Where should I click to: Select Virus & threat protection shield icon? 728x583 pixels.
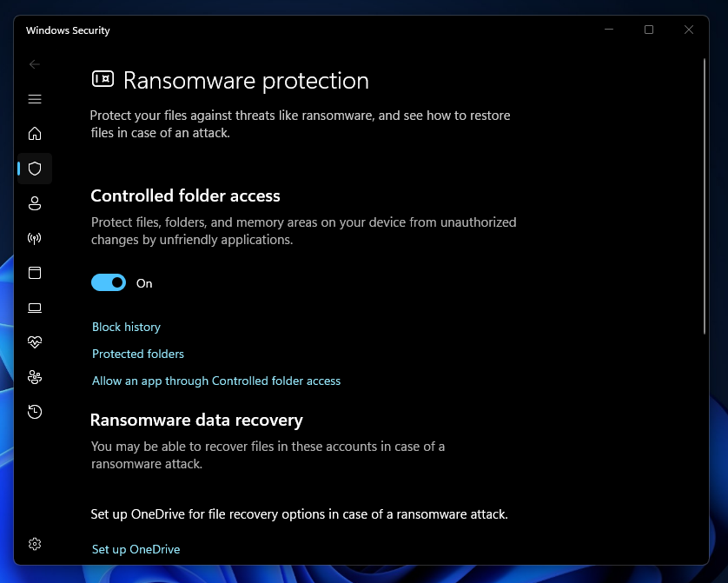(35, 169)
